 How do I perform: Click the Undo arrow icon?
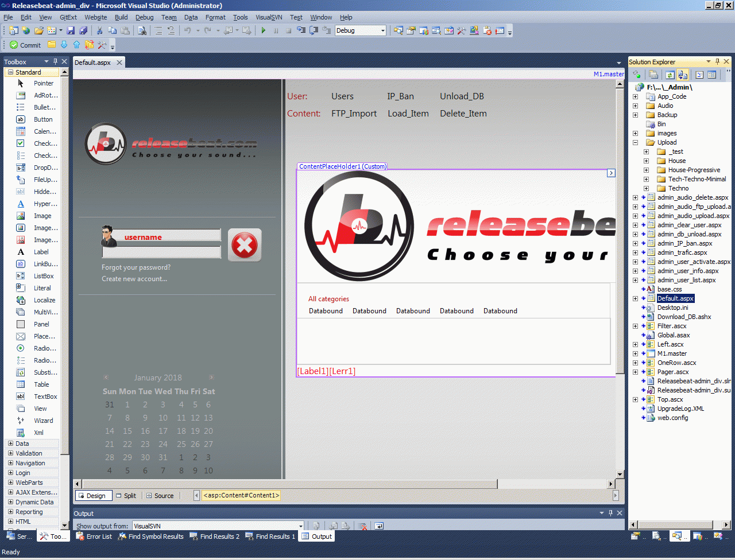[x=187, y=30]
